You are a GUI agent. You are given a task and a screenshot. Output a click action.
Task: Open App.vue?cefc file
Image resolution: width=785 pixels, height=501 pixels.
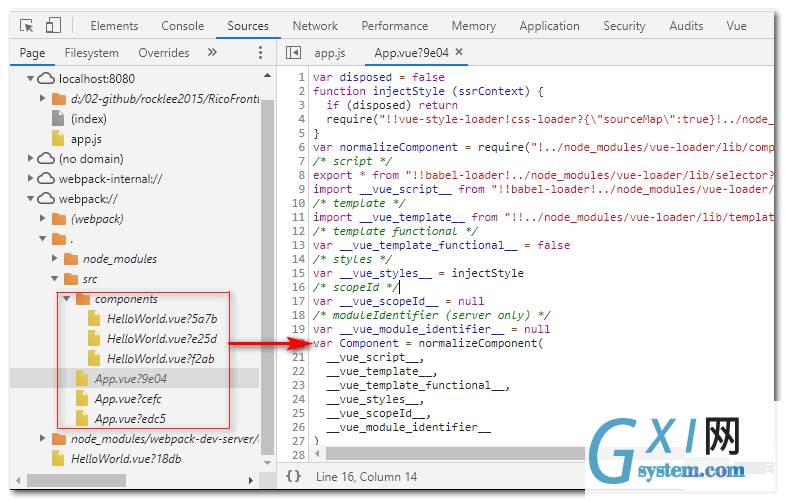pos(128,399)
